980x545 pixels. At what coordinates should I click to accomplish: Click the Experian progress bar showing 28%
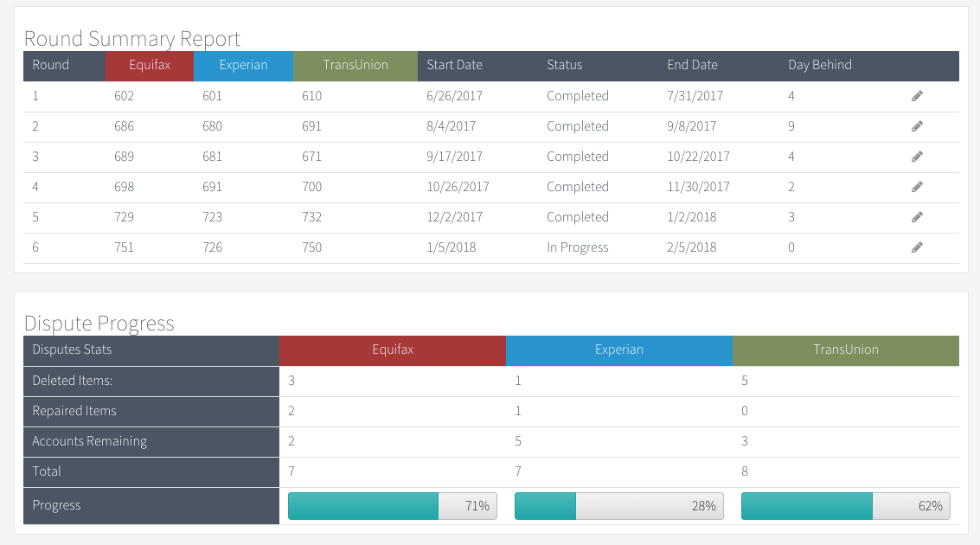(618, 506)
